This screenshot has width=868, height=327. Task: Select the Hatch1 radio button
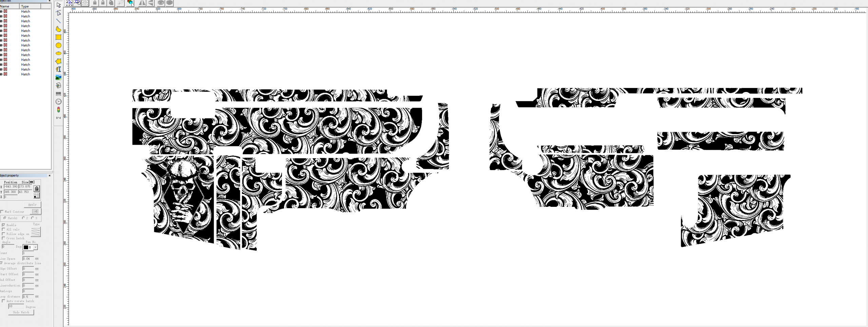coord(5,218)
